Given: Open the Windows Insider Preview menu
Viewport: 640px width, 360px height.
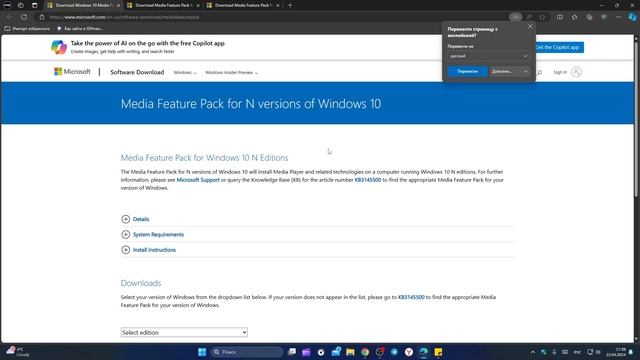Looking at the screenshot, I should 231,73.
